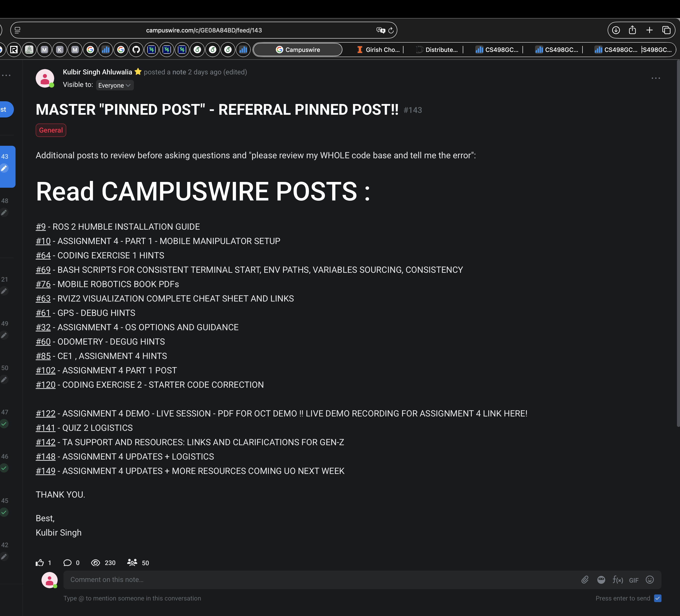Click the translate icon in address bar
This screenshot has height=616, width=680.
pyautogui.click(x=381, y=30)
